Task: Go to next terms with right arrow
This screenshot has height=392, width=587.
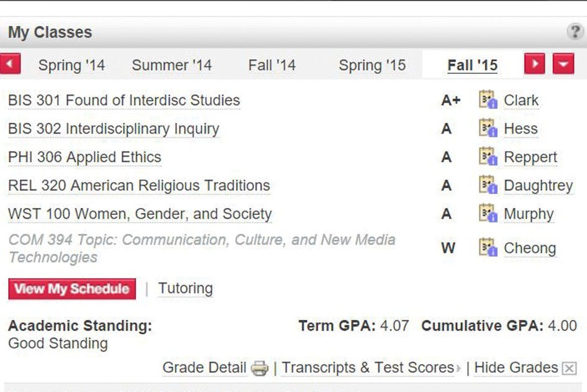Action: (534, 64)
